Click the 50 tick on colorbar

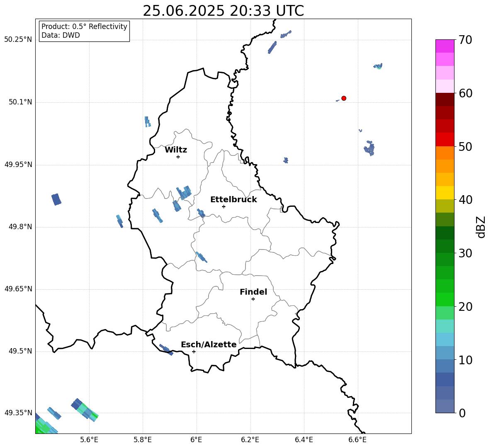pos(465,146)
